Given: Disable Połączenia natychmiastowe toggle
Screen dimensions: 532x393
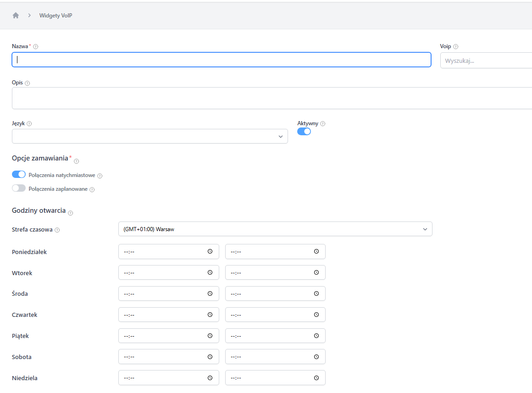Looking at the screenshot, I should (x=19, y=174).
